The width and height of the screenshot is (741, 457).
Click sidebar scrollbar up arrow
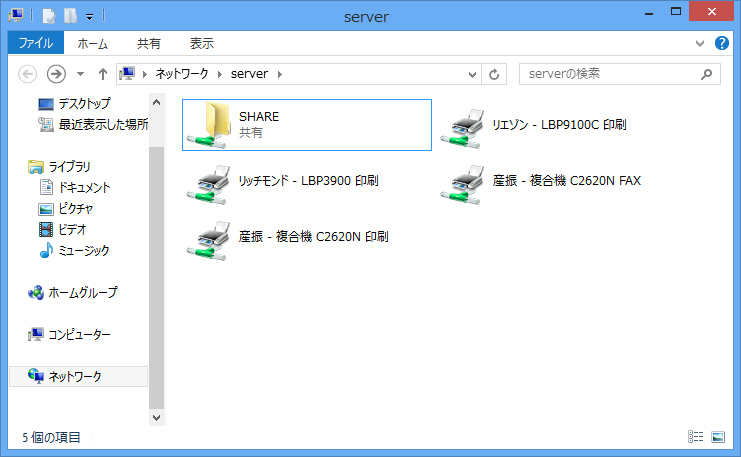(x=156, y=102)
